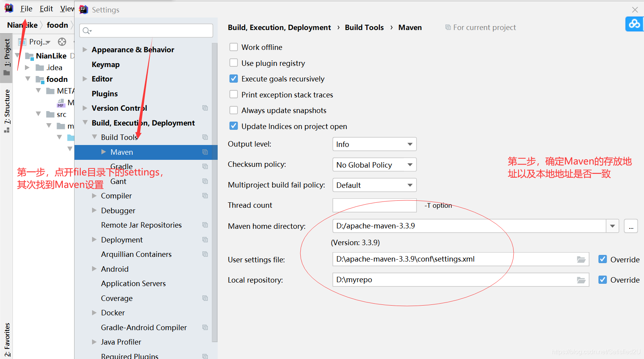Open the Edit menu

46,8
